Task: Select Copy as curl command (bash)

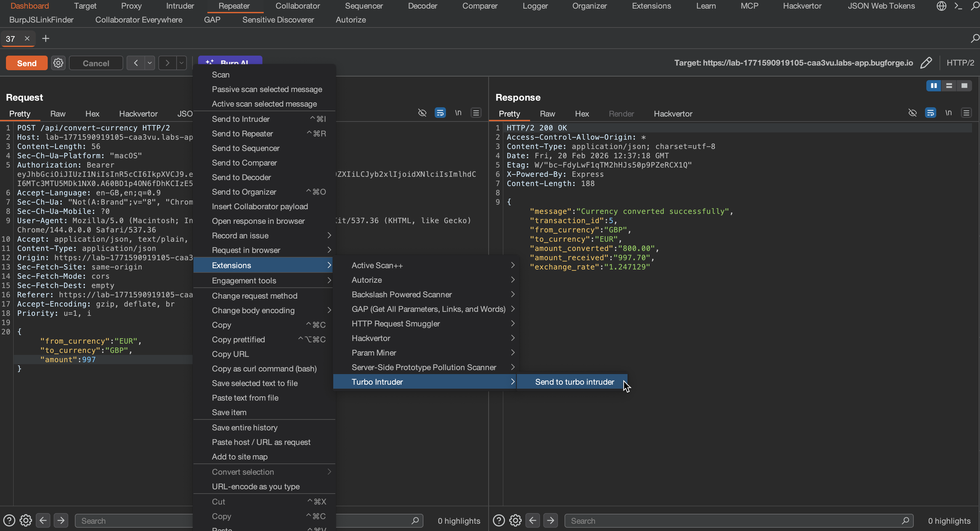Action: tap(264, 368)
